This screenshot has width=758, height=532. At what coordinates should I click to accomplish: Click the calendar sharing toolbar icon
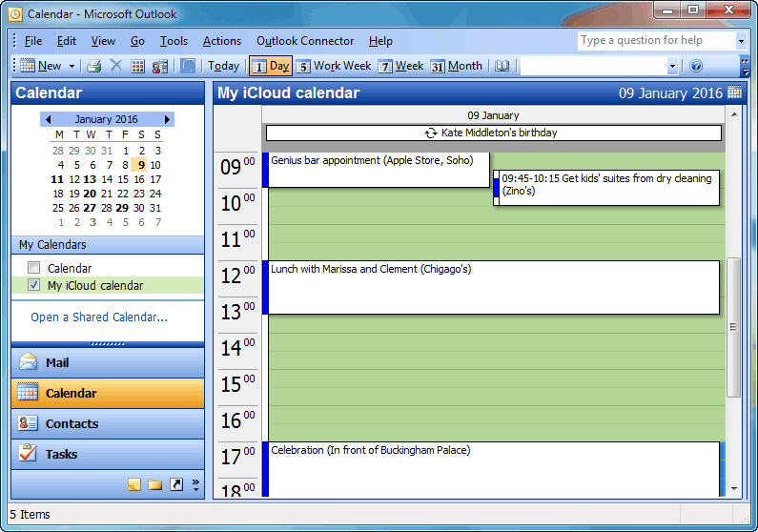(160, 66)
